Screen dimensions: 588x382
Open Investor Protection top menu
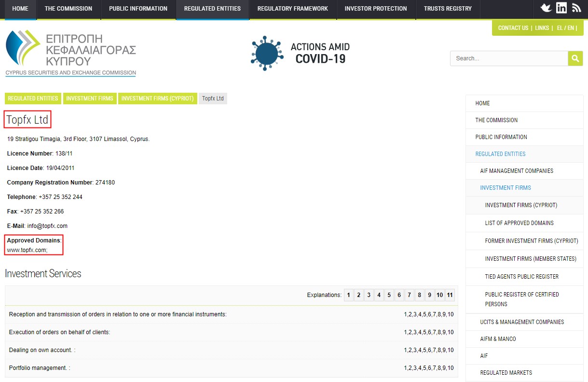[375, 9]
